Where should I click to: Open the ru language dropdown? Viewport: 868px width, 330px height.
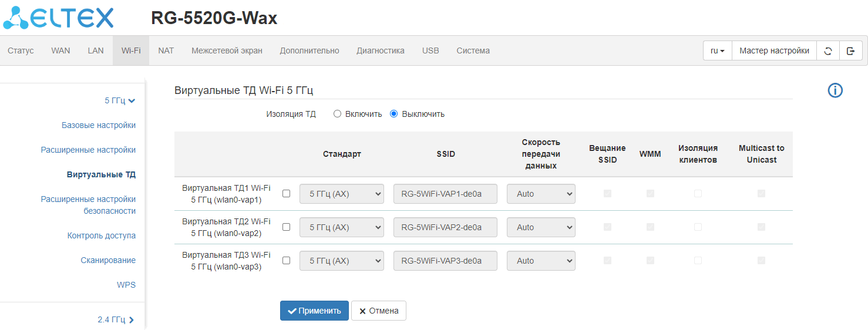point(717,50)
